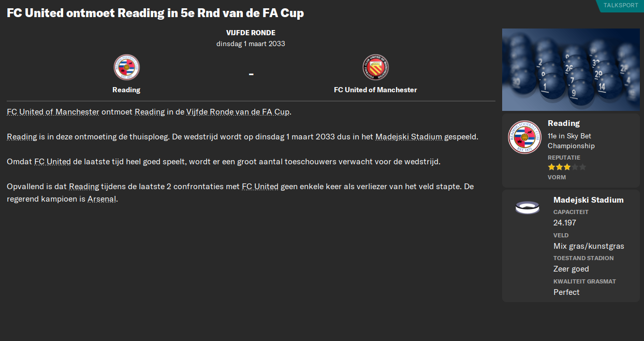Open the FC United of Manchester hyperlink
Screen dimensions: 644x341
tap(52, 111)
